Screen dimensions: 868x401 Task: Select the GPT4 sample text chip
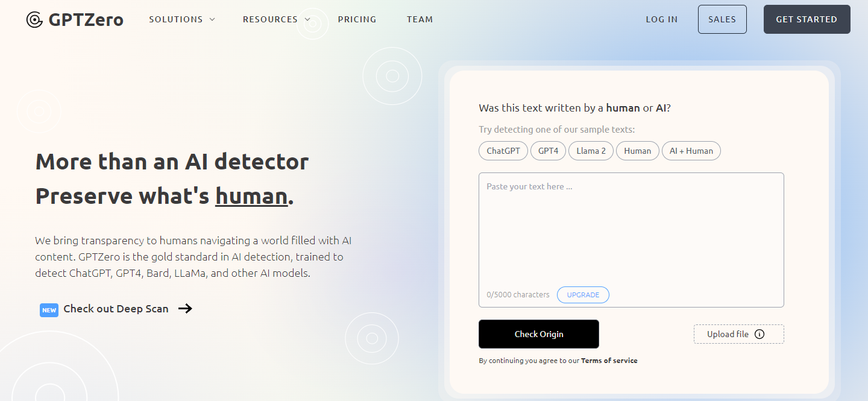click(548, 151)
